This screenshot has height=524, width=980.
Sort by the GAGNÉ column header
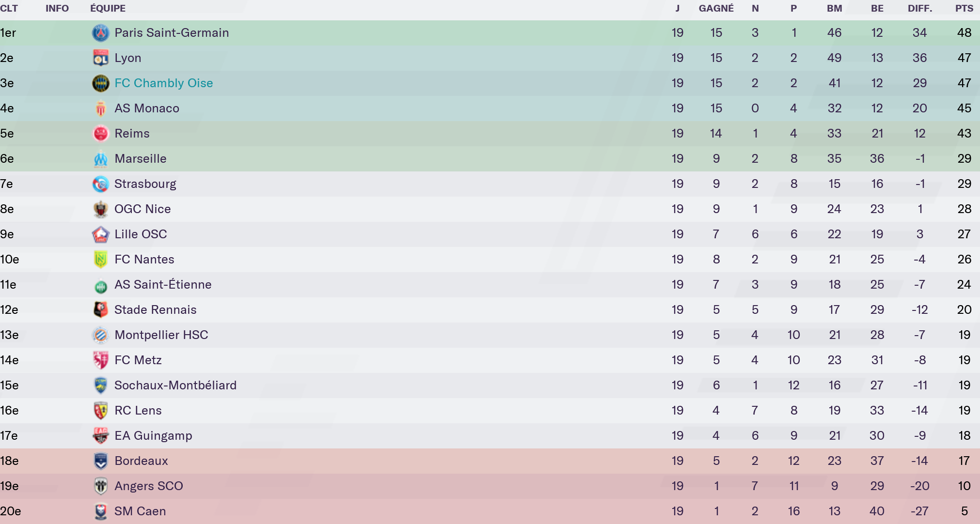(716, 8)
